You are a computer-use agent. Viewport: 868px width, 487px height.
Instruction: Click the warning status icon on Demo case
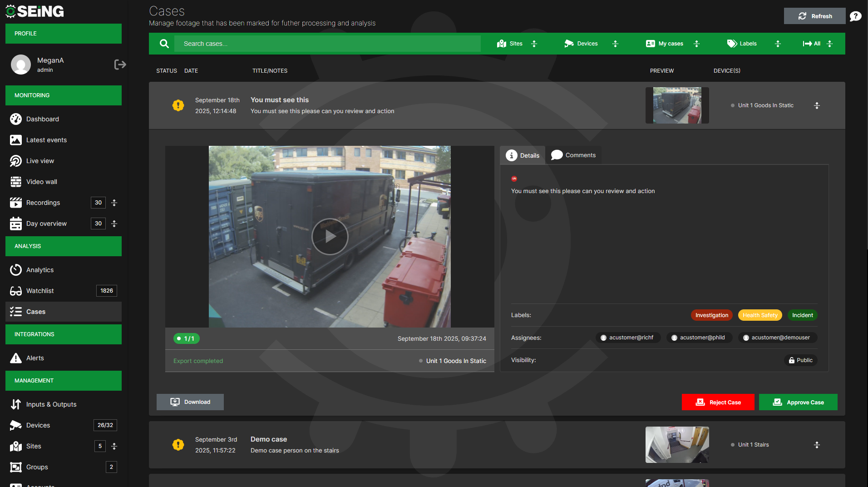(x=178, y=445)
